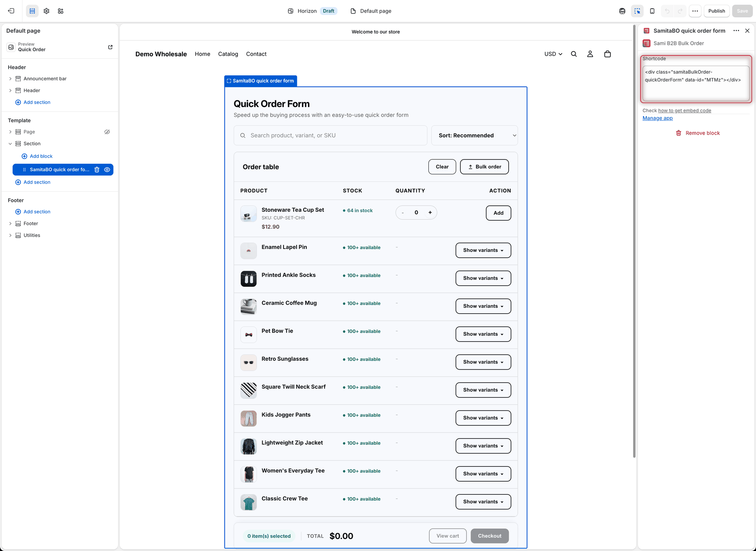Image resolution: width=756 pixels, height=551 pixels.
Task: Expand the Utilities section
Action: [10, 235]
